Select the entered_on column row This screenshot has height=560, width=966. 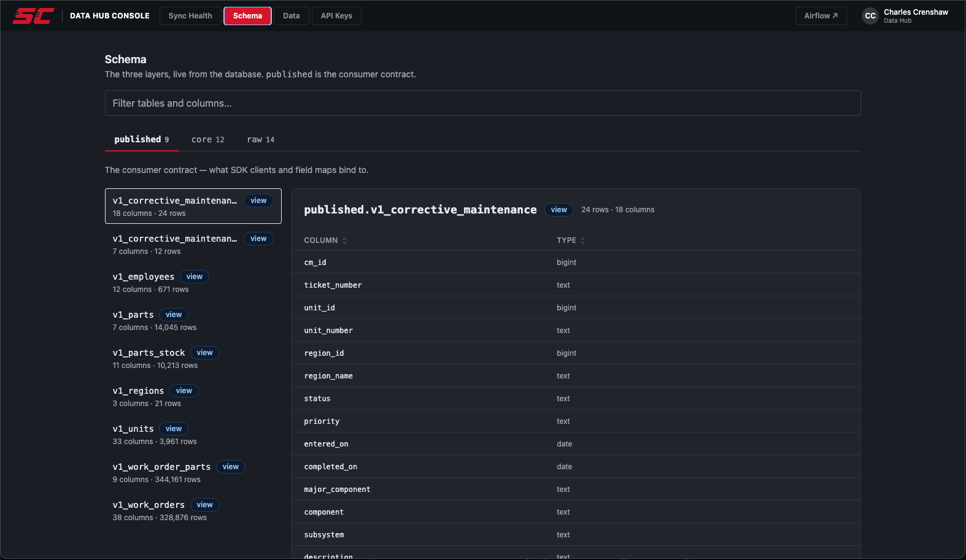coord(576,443)
